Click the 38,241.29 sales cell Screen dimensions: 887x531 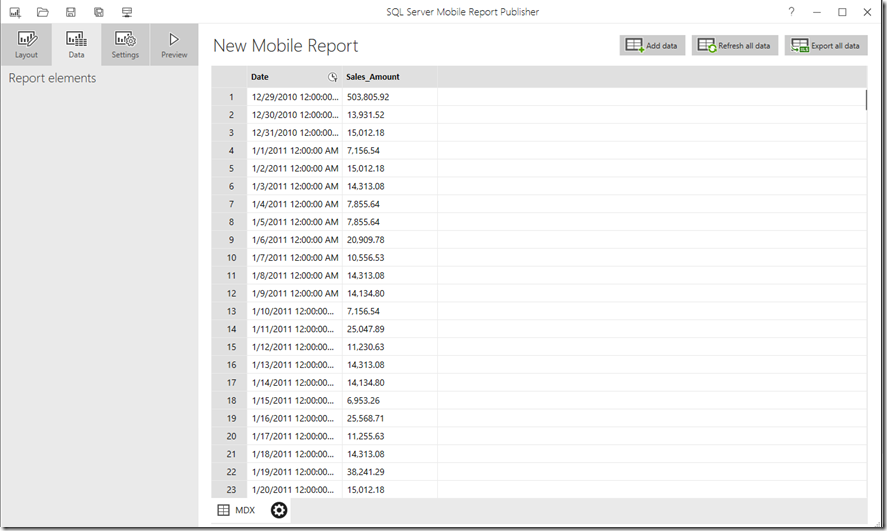pos(389,472)
